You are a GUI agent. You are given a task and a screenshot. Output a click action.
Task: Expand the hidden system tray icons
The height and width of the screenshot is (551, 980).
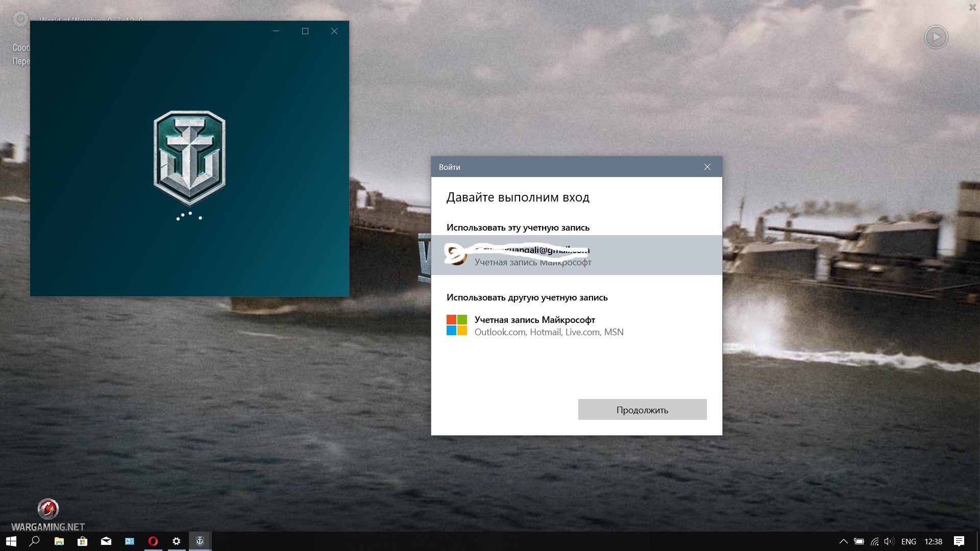click(843, 541)
